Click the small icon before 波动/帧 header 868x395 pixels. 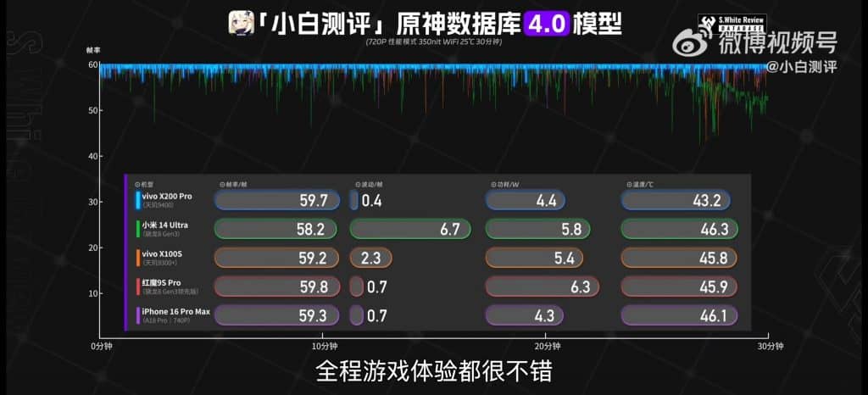(x=358, y=184)
